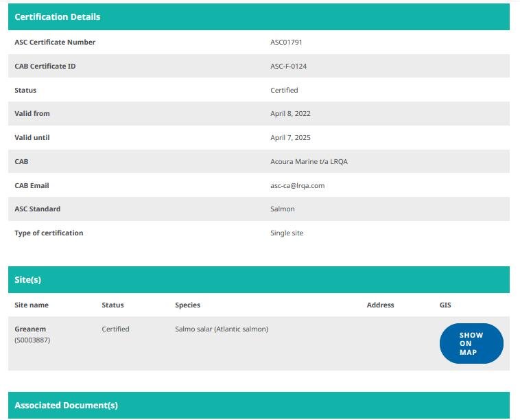Select the Acoura Marine t/a LRQA text
This screenshot has height=420, width=520.
click(x=309, y=161)
